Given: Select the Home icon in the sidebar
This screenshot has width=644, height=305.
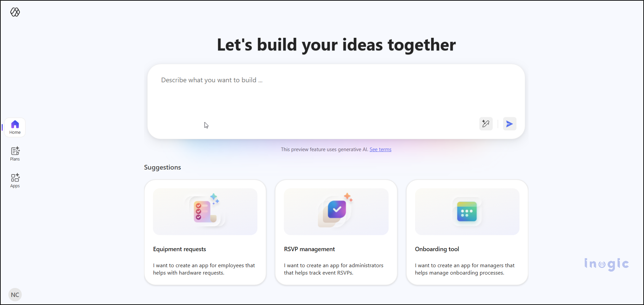Looking at the screenshot, I should [15, 127].
